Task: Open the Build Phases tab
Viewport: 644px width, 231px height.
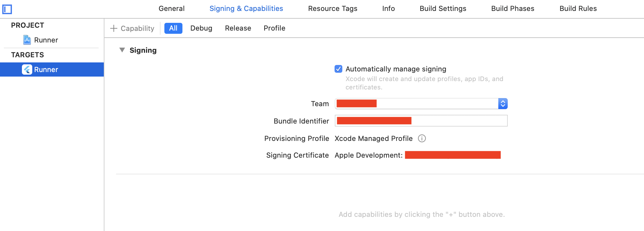Action: click(512, 9)
